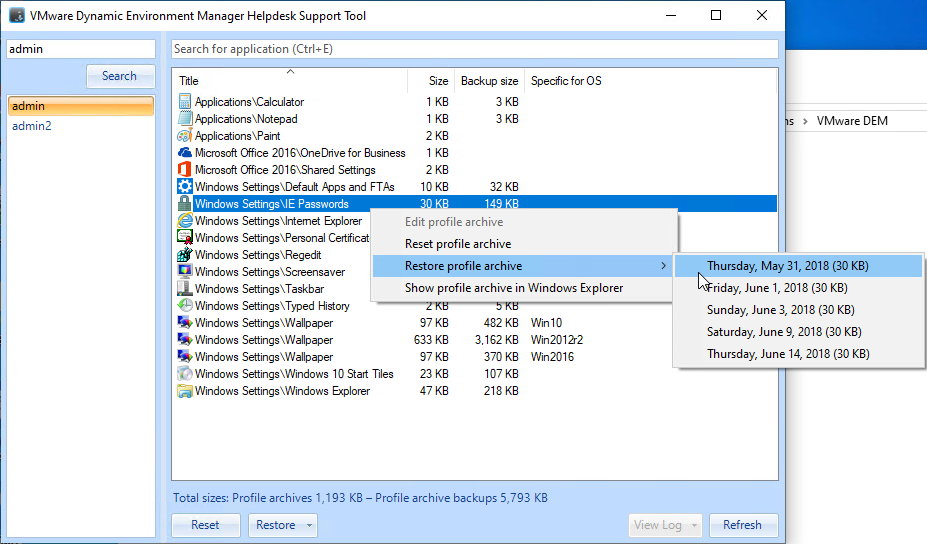Screen dimensions: 927x544
Task: Sort by the Size column header
Action: pyautogui.click(x=430, y=81)
